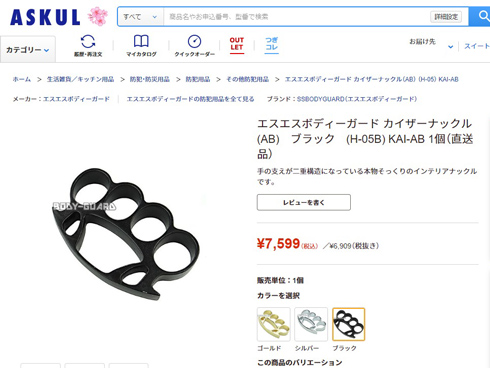The image size is (490, 368).
Task: Click the cherry blossom icon beside logo
Action: pyautogui.click(x=98, y=16)
